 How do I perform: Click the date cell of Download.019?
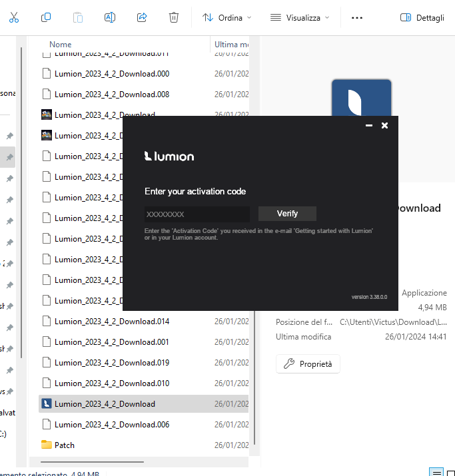pyautogui.click(x=231, y=363)
